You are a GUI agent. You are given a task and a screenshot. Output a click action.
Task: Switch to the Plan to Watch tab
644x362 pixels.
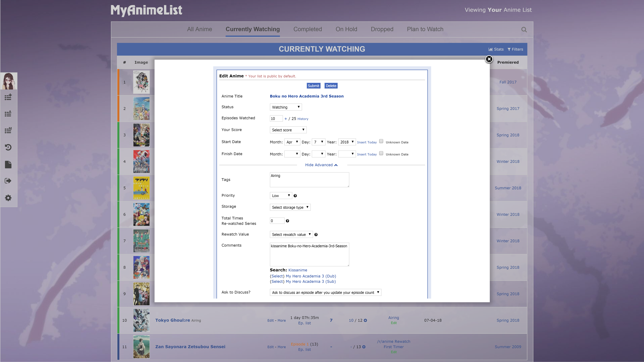pos(425,29)
